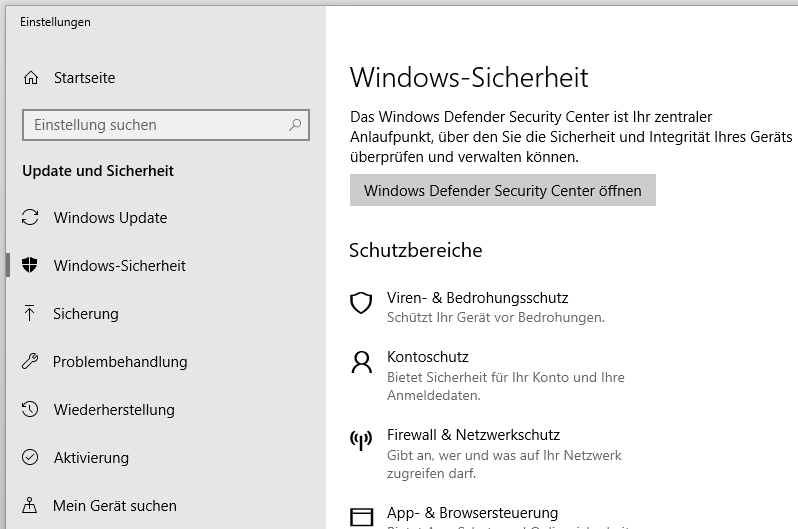Click 'Bietet Sicherheit für Ihr Konto' description

pos(505,386)
